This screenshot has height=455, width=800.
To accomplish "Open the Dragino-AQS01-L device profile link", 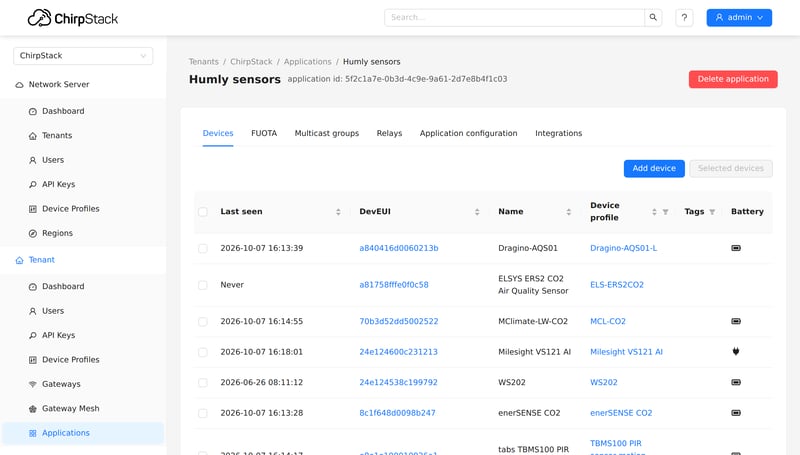I will 623,248.
